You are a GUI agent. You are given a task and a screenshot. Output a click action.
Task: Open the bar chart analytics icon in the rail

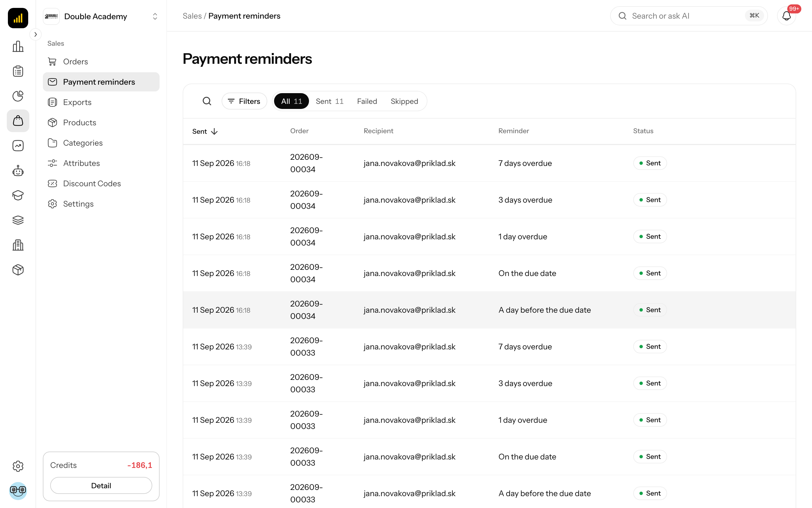pyautogui.click(x=18, y=46)
